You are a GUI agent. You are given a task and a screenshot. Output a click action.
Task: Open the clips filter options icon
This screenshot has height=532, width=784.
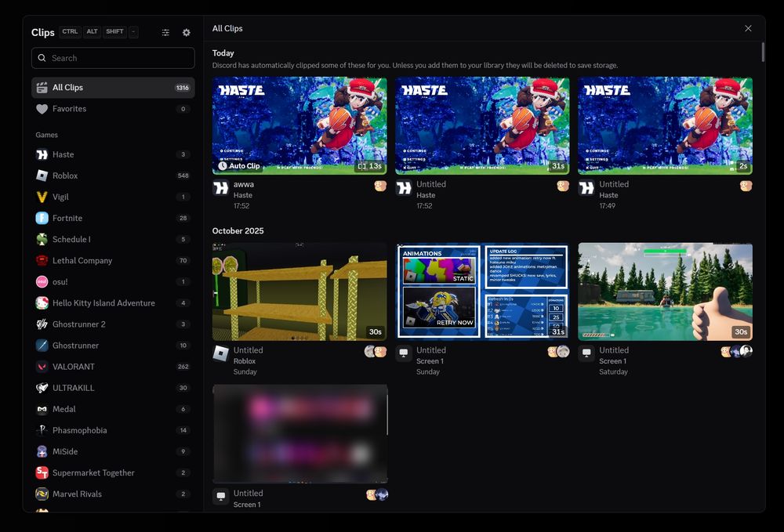[x=165, y=32]
